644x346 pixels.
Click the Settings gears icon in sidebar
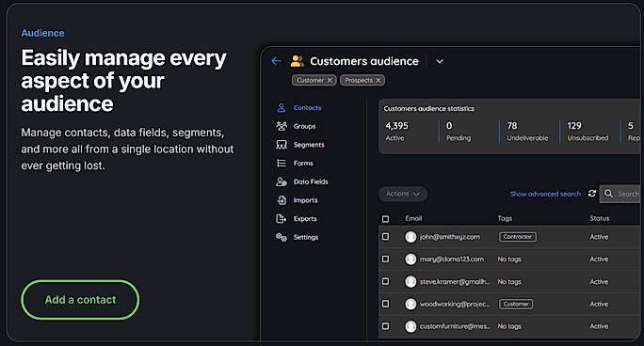point(282,237)
